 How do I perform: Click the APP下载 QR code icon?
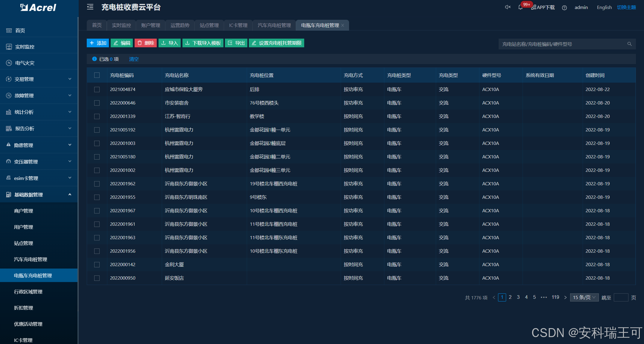click(x=533, y=7)
